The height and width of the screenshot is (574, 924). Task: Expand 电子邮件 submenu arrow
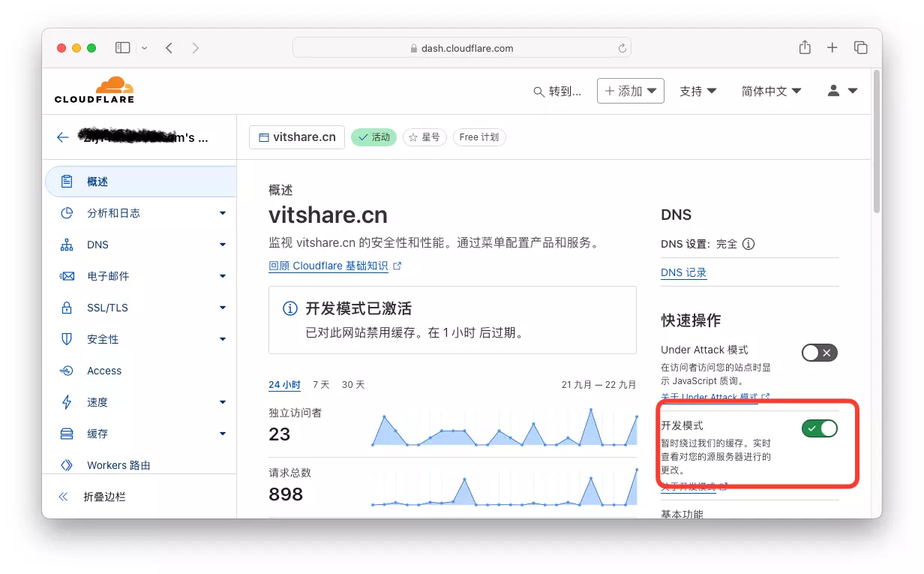[x=223, y=276]
